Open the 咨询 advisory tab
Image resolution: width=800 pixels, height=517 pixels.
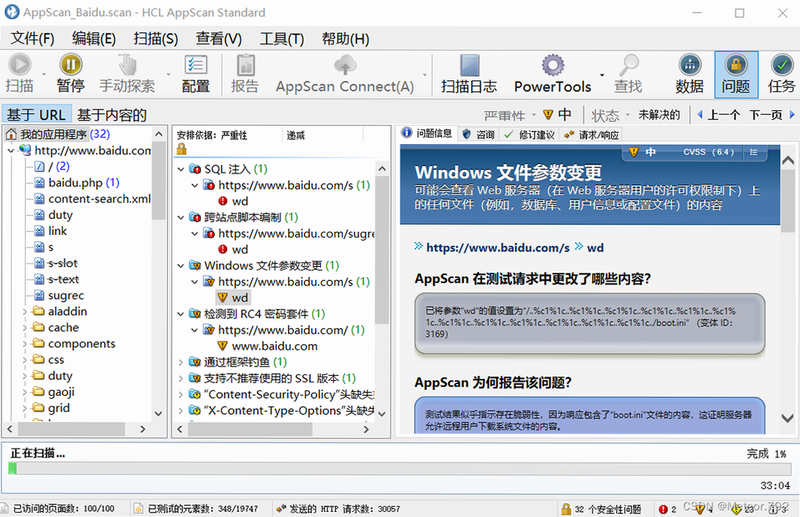479,135
